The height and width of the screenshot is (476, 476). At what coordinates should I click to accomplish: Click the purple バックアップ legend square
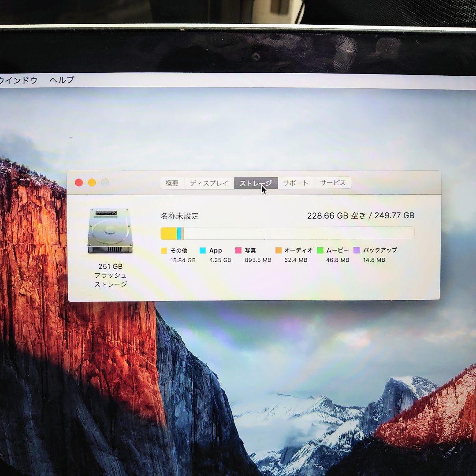[x=356, y=250]
